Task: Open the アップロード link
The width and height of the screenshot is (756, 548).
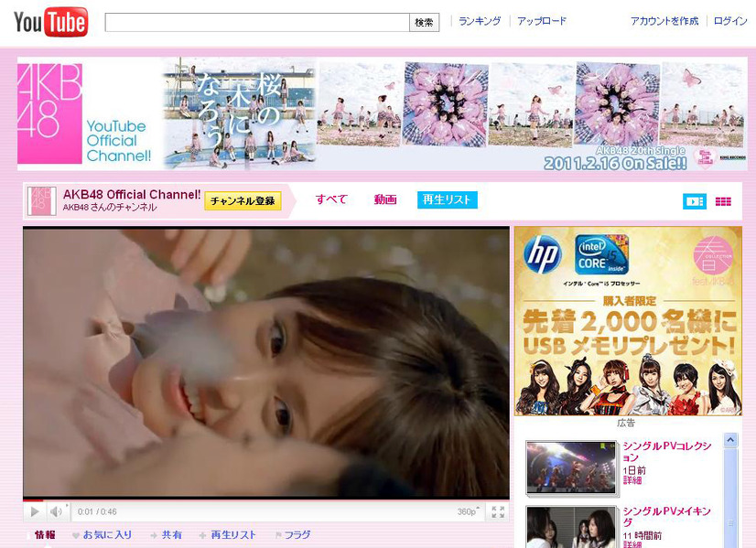Action: click(x=542, y=21)
